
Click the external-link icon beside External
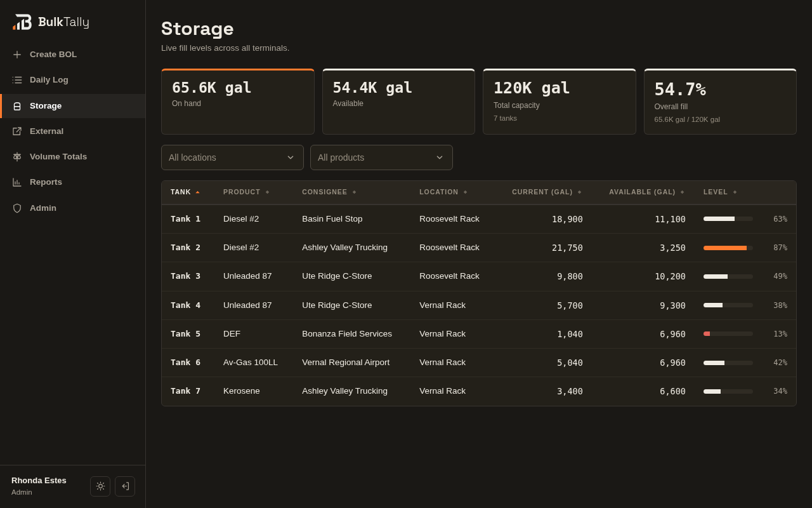click(17, 131)
